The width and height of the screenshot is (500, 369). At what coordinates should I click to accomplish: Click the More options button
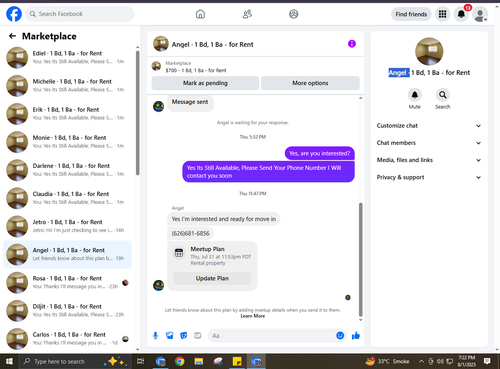pos(310,83)
